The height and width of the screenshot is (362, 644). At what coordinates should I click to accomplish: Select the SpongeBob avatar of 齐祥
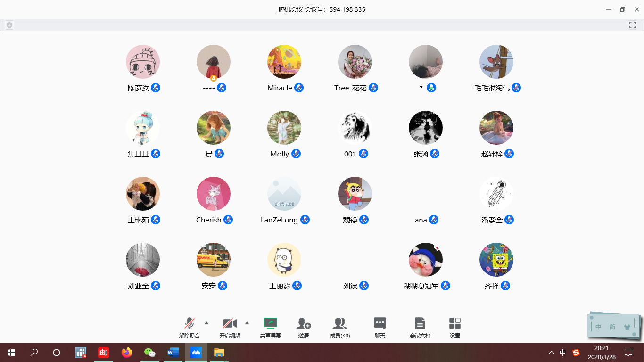[496, 260]
